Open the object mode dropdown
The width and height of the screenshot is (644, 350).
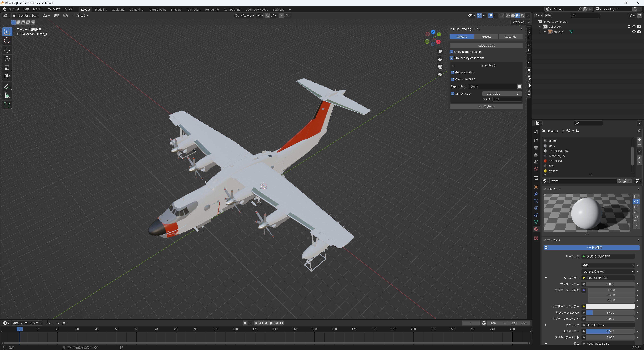[x=25, y=15]
